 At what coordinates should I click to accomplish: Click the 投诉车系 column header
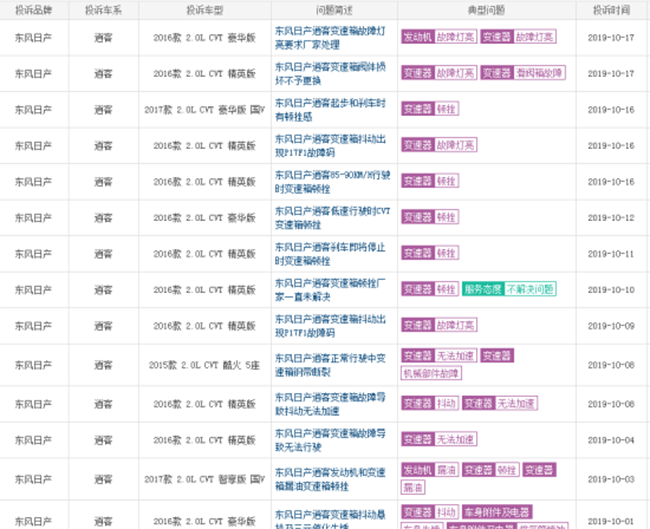point(103,10)
